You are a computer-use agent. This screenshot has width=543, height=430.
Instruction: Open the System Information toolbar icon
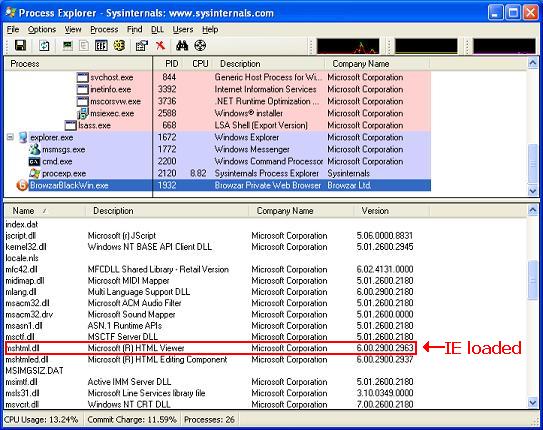(68, 45)
